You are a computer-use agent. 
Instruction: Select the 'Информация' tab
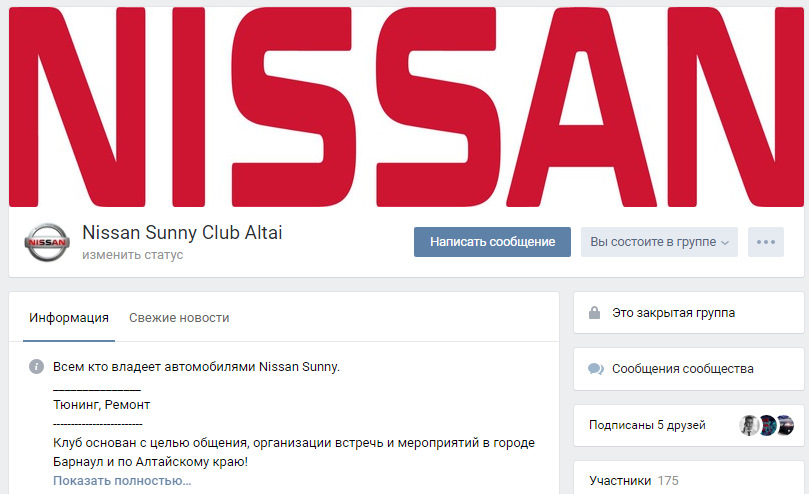pos(69,317)
